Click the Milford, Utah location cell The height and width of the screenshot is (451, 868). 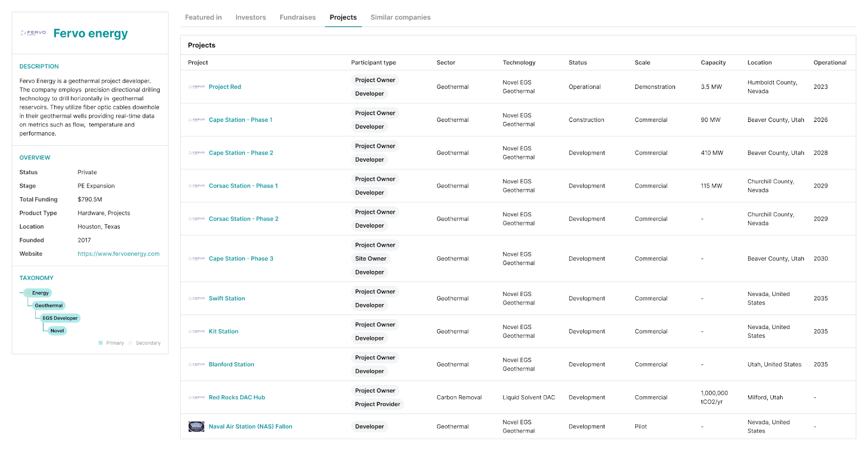click(765, 398)
